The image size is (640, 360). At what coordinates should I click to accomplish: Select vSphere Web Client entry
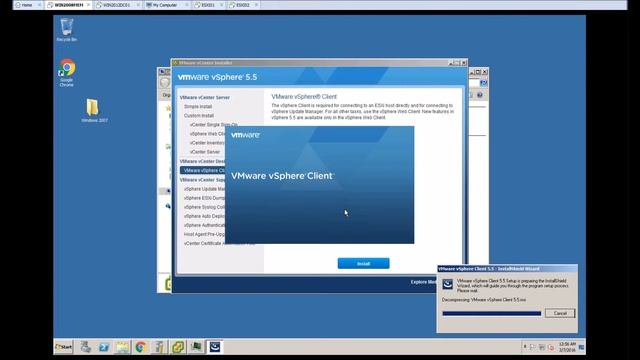coord(207,134)
